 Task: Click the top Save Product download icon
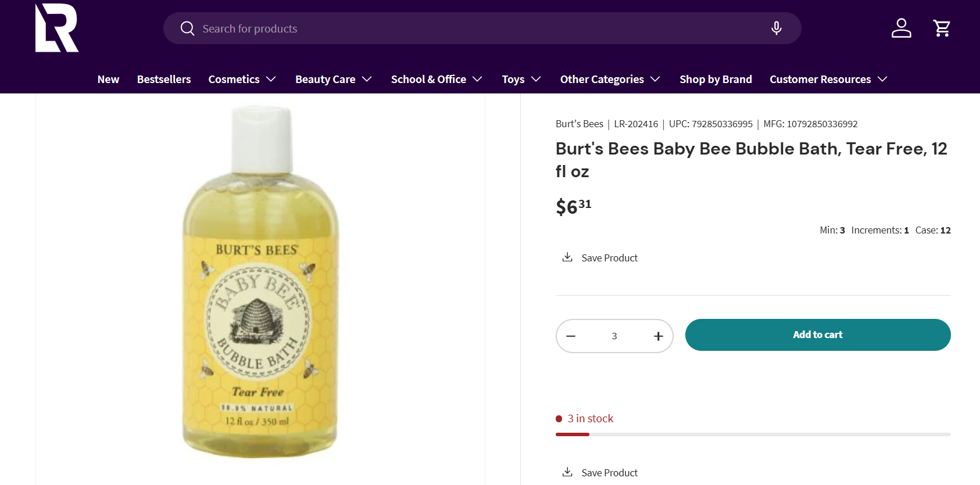tap(567, 257)
